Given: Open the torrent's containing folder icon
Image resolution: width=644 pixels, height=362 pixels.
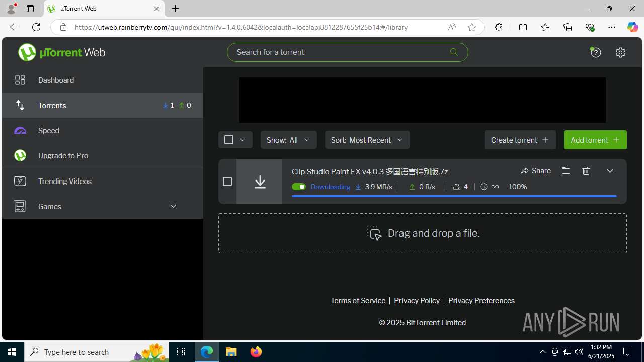Looking at the screenshot, I should click(566, 171).
